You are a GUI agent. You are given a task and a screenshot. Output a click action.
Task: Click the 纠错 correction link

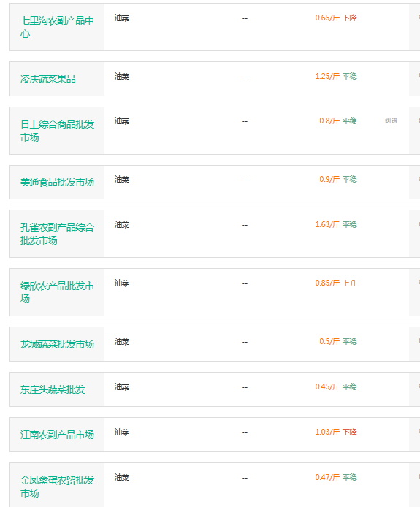[391, 121]
